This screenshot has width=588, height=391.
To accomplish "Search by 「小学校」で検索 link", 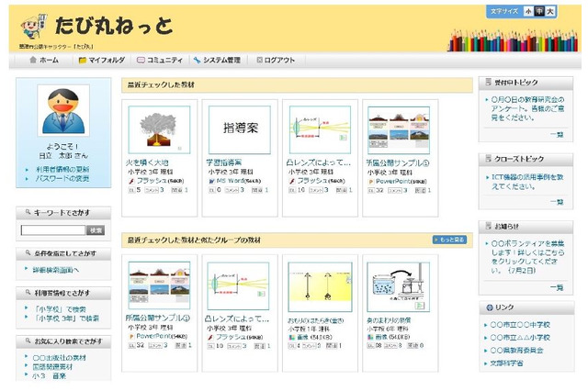I will pos(61,309).
